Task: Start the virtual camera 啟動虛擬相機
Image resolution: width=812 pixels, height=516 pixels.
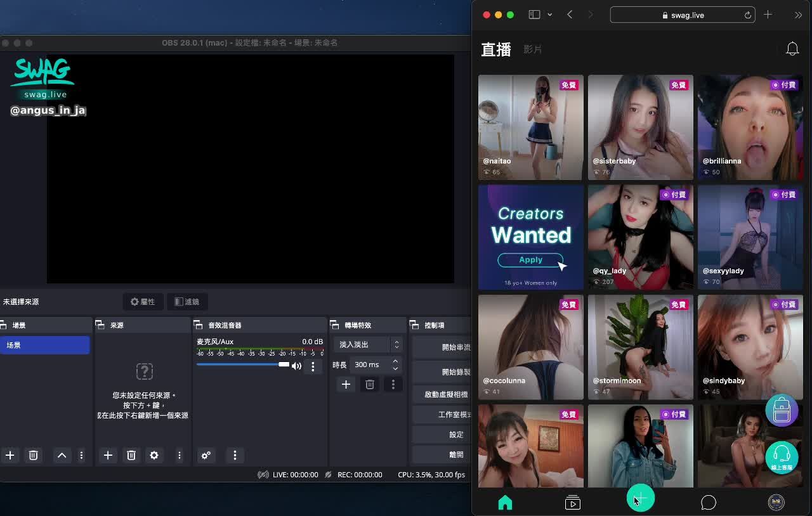Action: 442,394
